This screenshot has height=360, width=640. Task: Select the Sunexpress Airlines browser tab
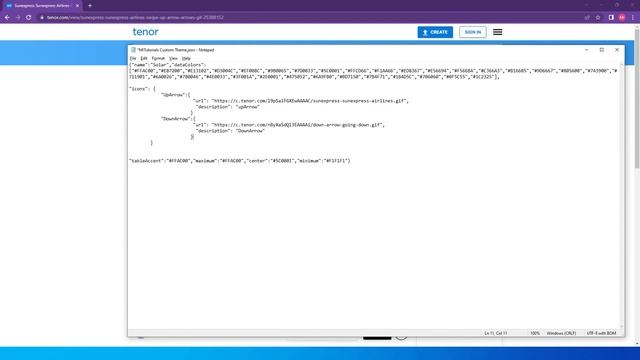42,6
